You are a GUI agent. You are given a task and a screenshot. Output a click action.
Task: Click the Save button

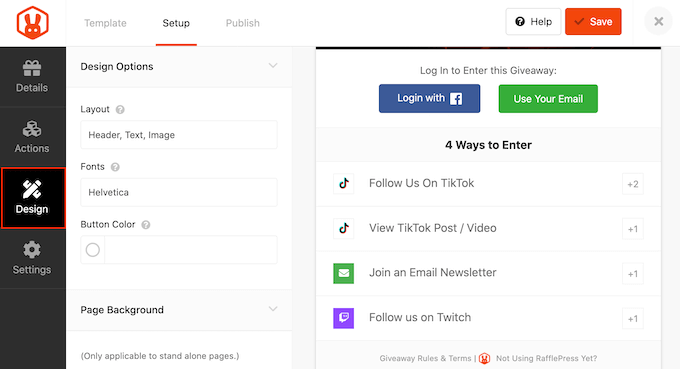(x=593, y=22)
